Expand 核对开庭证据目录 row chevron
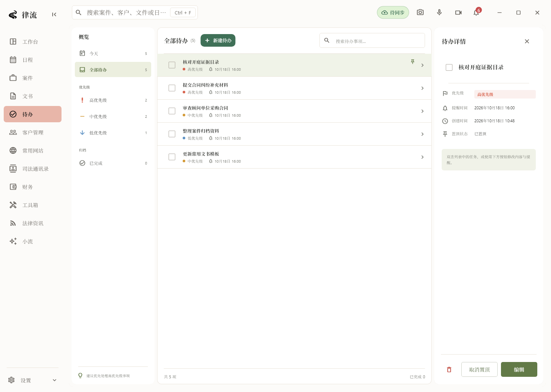Viewport: 551px width, 392px height. coord(422,65)
